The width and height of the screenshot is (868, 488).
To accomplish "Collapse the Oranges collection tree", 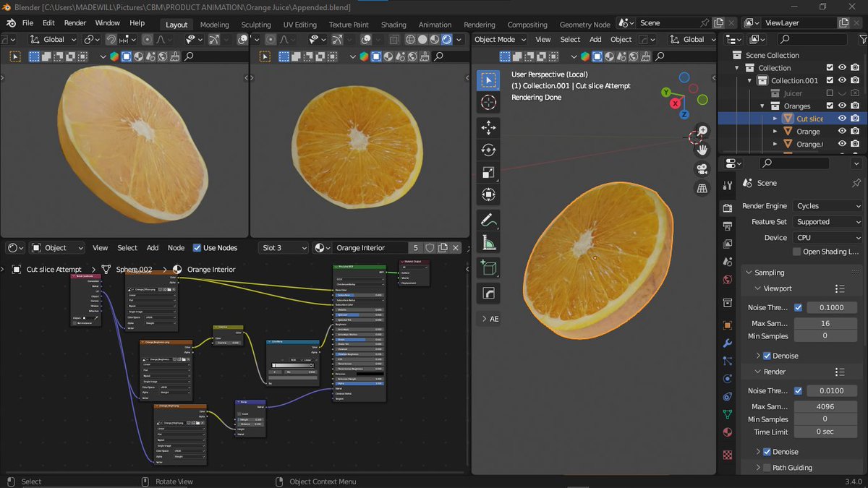I will click(x=763, y=106).
